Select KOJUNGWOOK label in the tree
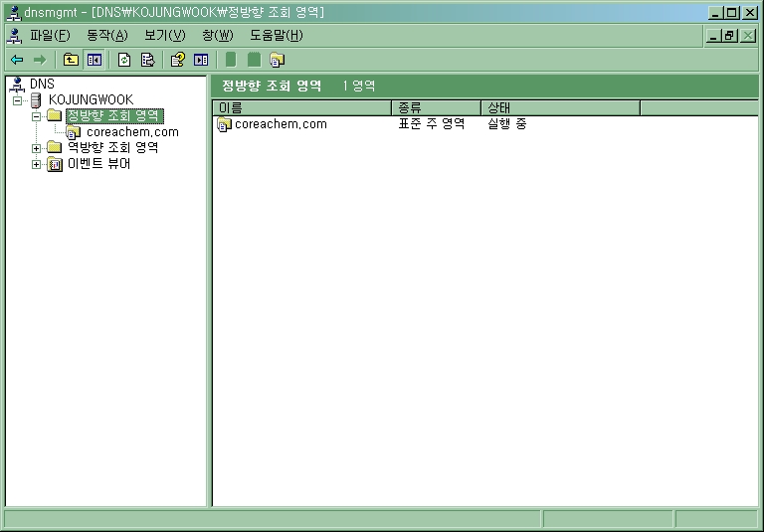The image size is (764, 532). (91, 100)
